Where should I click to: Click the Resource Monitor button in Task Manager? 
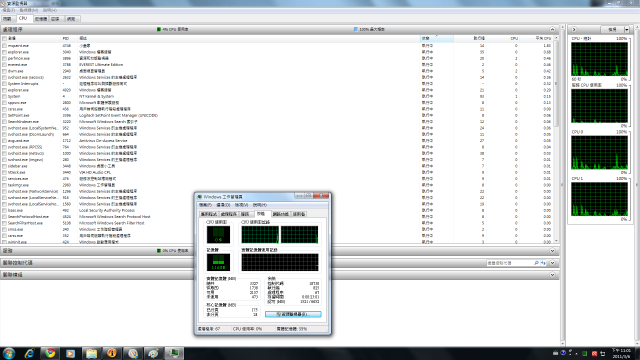[293, 314]
